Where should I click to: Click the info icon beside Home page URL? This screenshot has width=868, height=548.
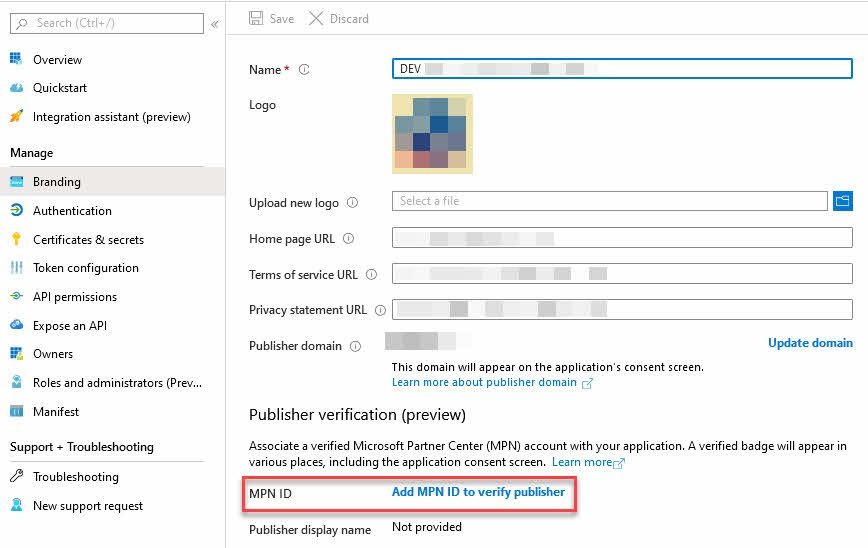tap(348, 239)
